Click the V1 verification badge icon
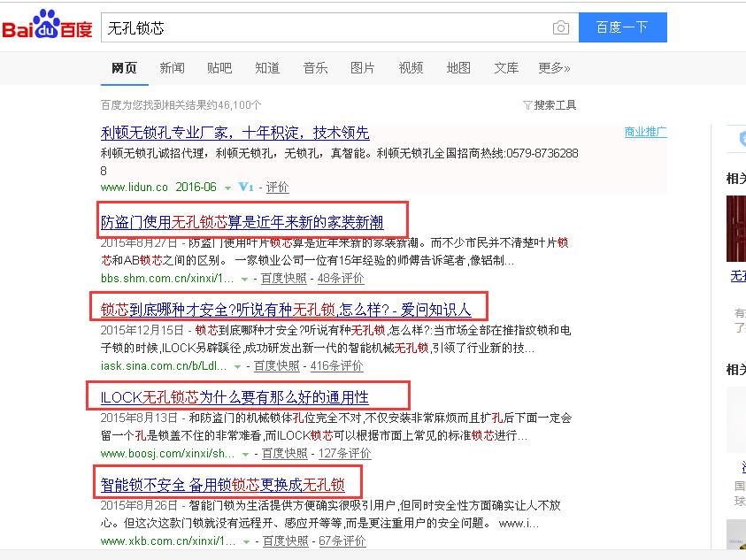Screen dimensions: 746x560 [x=245, y=187]
